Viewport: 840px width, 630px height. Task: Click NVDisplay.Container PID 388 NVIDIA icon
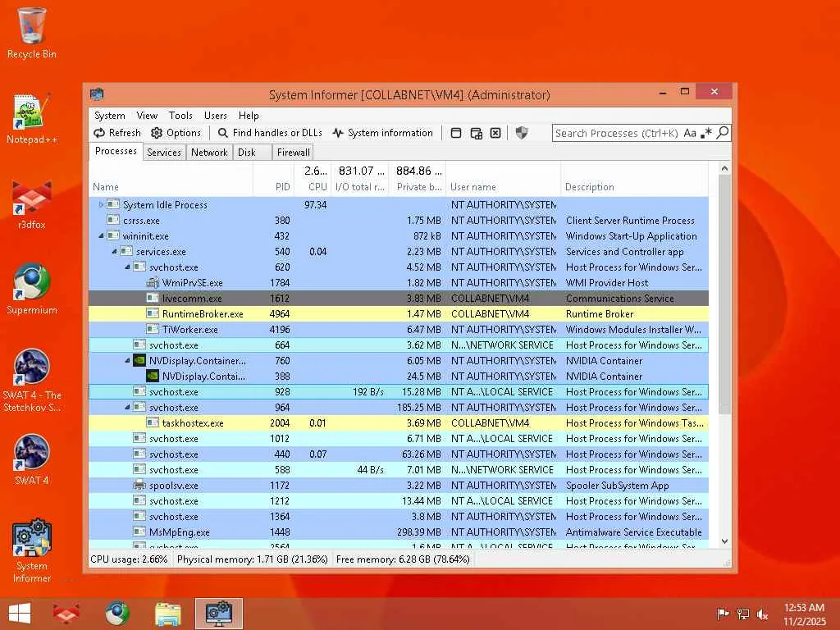tap(153, 376)
